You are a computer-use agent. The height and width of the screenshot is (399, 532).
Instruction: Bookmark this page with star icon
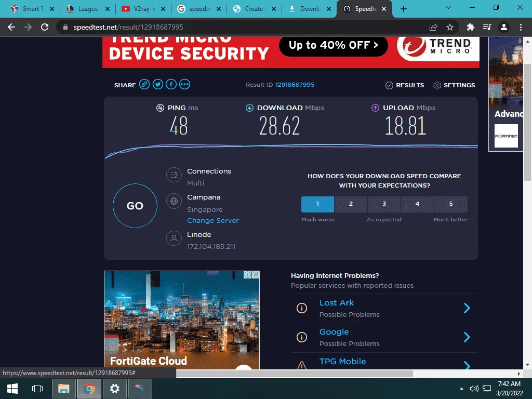[x=450, y=27]
